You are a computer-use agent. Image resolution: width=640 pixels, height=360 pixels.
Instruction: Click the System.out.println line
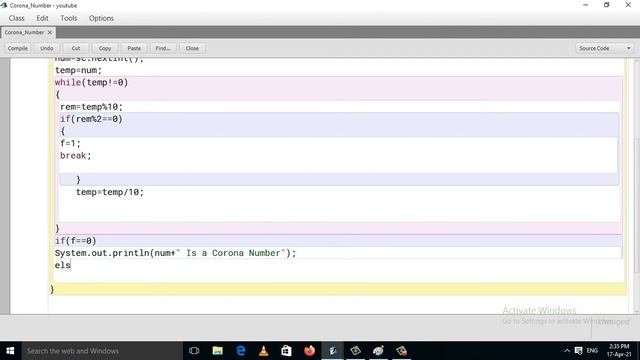pyautogui.click(x=176, y=253)
